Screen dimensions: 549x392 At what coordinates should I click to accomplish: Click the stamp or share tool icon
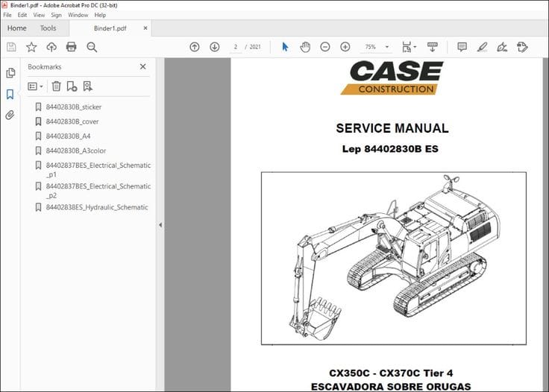pyautogui.click(x=522, y=47)
